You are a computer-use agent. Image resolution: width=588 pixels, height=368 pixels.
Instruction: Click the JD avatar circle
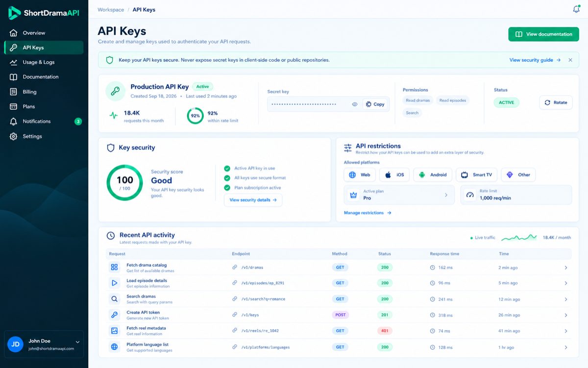[x=15, y=344]
